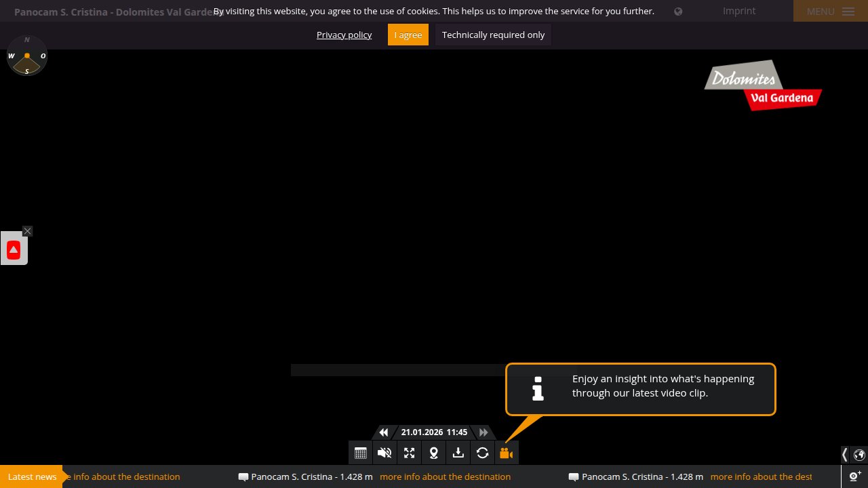Open the Privacy policy link
Image resolution: width=868 pixels, height=488 pixels.
[x=344, y=35]
